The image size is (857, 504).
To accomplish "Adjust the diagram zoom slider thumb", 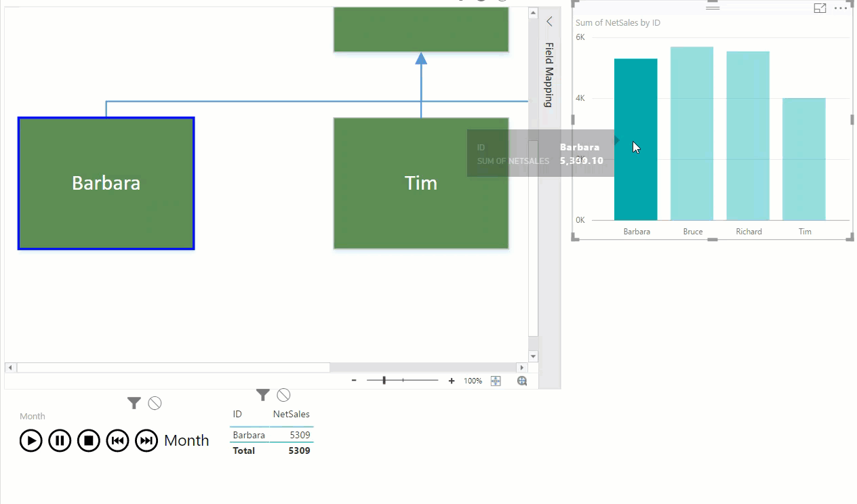I will (x=384, y=381).
